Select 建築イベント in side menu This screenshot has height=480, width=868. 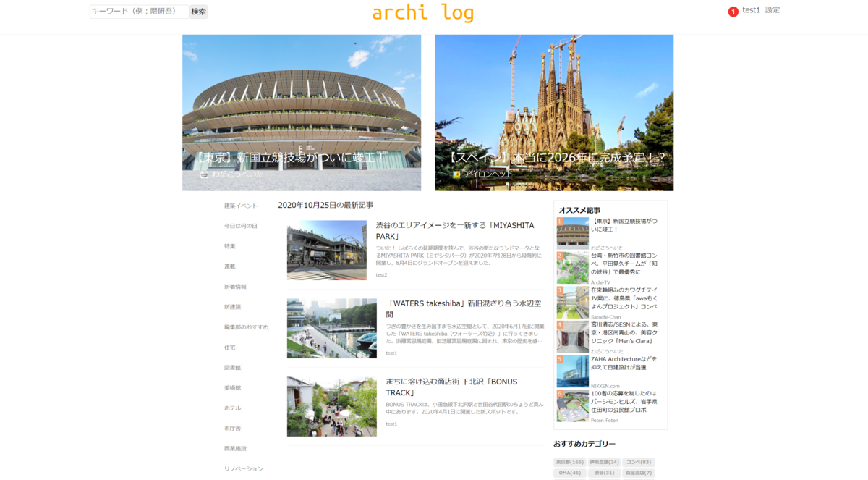point(241,206)
